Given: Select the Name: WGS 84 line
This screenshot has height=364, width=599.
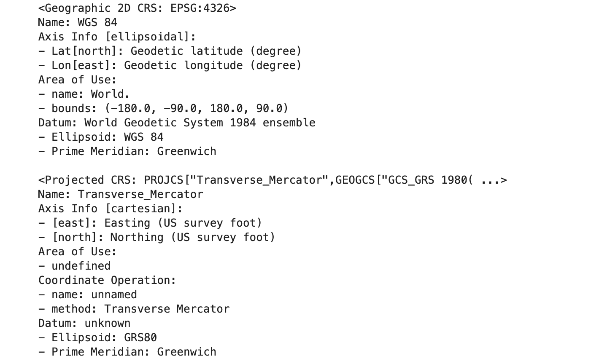Looking at the screenshot, I should 78,22.
